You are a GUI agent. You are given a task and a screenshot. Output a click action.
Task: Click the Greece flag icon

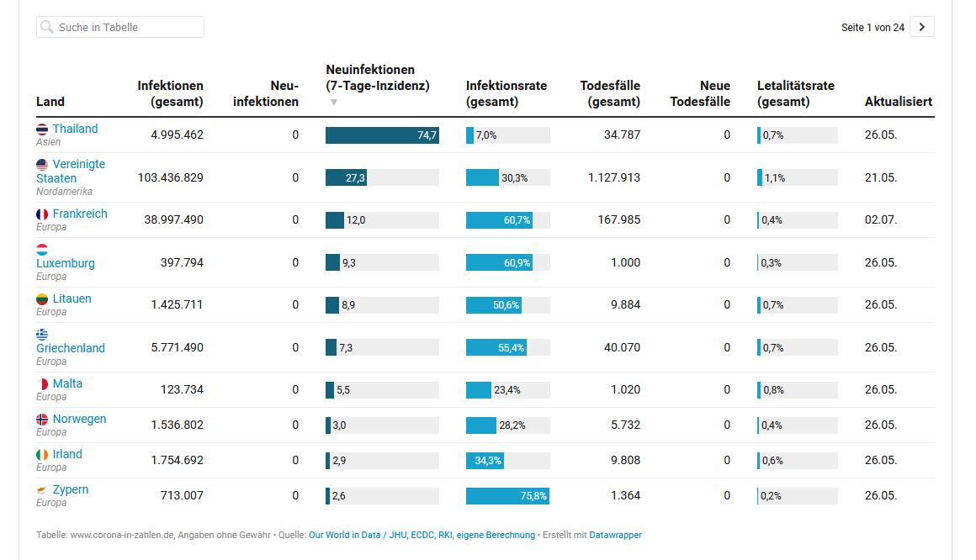tap(42, 335)
